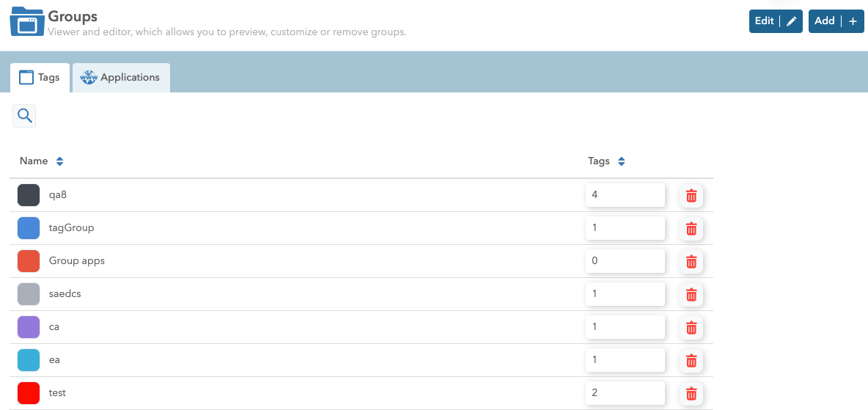Click the tags count field for qa8
The width and height of the screenshot is (868, 410).
pyautogui.click(x=625, y=195)
